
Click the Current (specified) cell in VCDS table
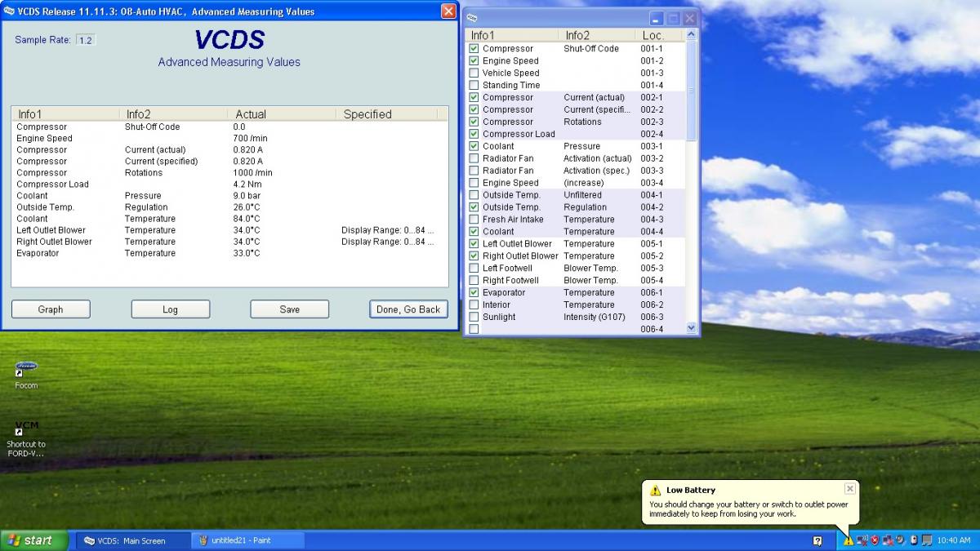161,162
